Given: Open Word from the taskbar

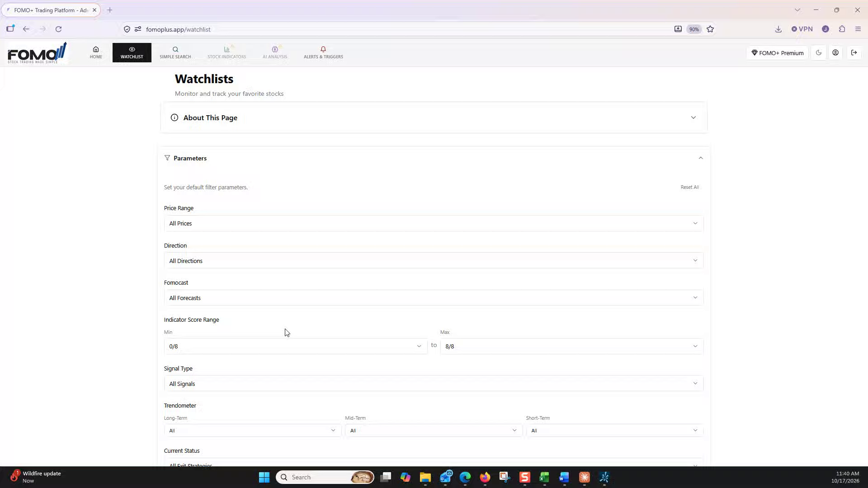Looking at the screenshot, I should tap(564, 477).
